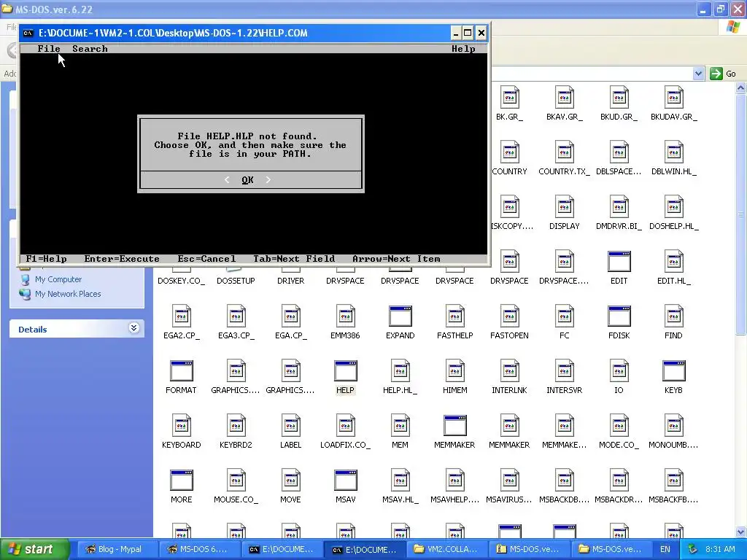This screenshot has height=560, width=747.
Task: Select the FASTHELP file icon
Action: pos(455,316)
